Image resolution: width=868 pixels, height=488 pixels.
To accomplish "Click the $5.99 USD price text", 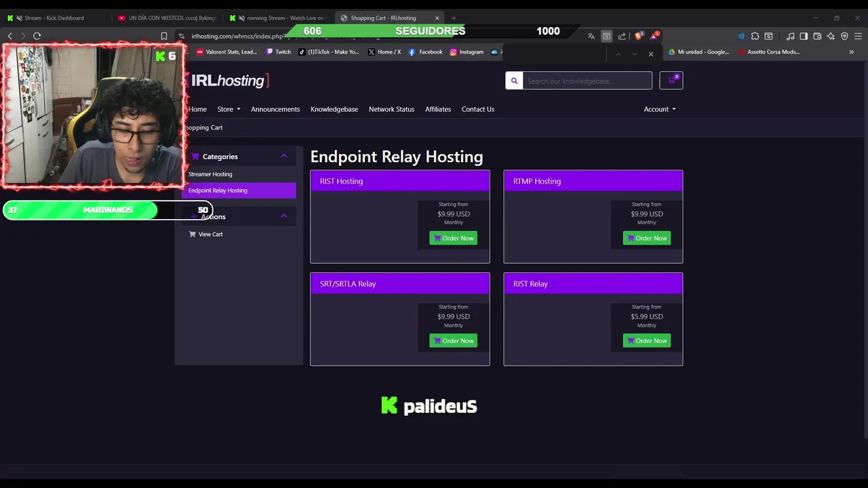I will tap(647, 317).
